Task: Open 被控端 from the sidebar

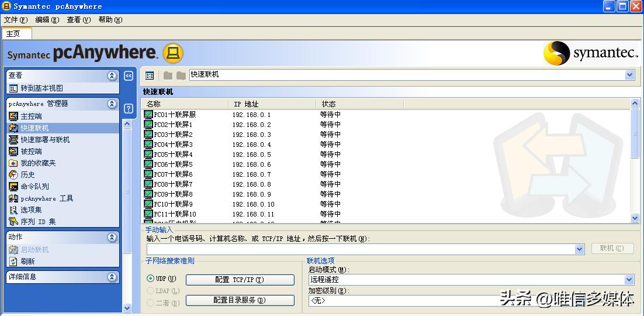Action: coord(13,152)
